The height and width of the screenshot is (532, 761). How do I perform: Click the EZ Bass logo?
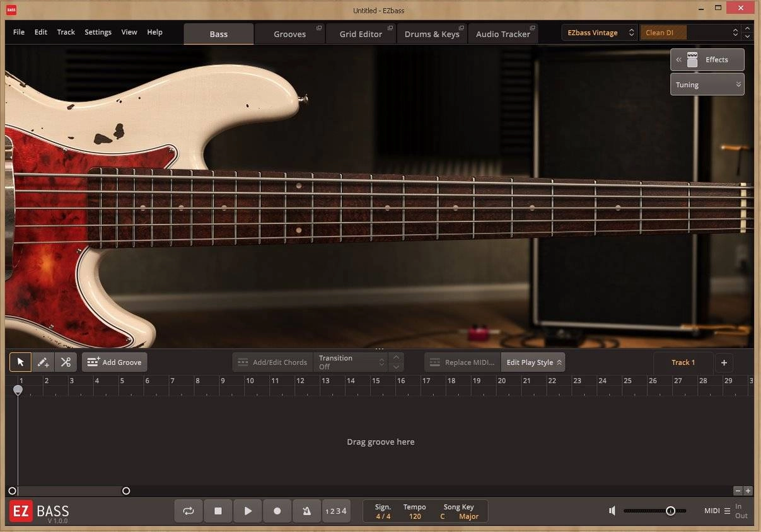tap(39, 511)
